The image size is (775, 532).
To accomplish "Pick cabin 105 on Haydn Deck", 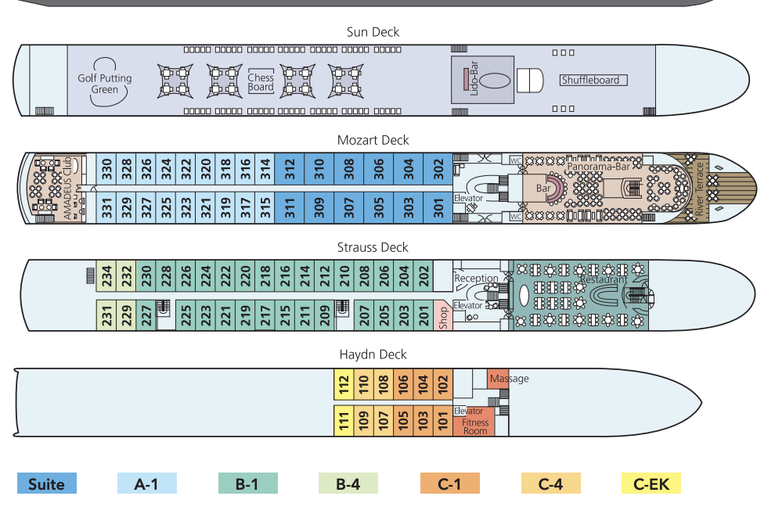I will pyautogui.click(x=403, y=421).
